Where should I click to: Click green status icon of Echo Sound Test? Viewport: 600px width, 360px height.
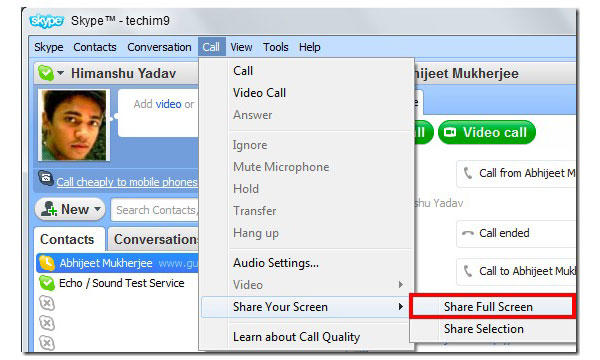pos(47,283)
